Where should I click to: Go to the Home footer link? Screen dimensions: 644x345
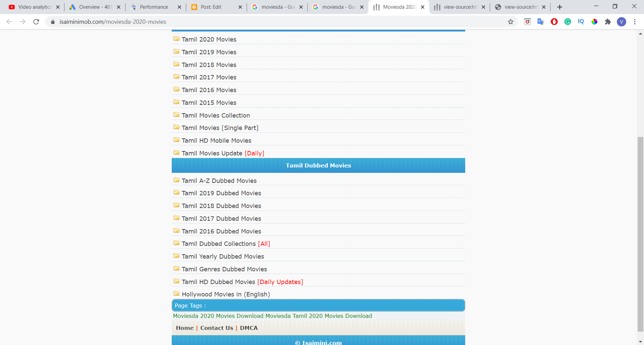coord(185,328)
